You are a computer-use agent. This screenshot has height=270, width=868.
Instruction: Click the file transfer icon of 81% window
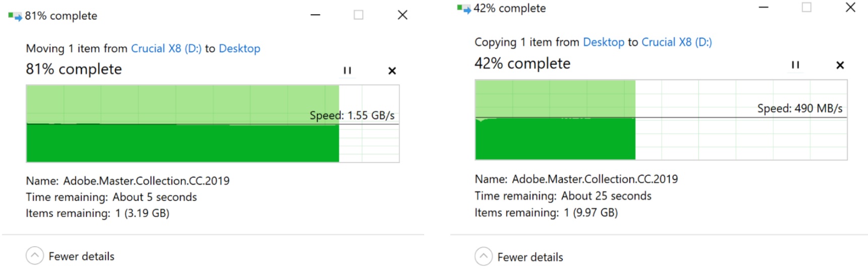tap(15, 16)
